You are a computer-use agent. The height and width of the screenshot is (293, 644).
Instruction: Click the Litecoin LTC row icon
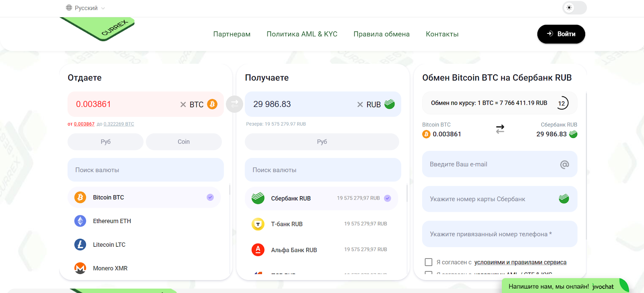(x=80, y=245)
